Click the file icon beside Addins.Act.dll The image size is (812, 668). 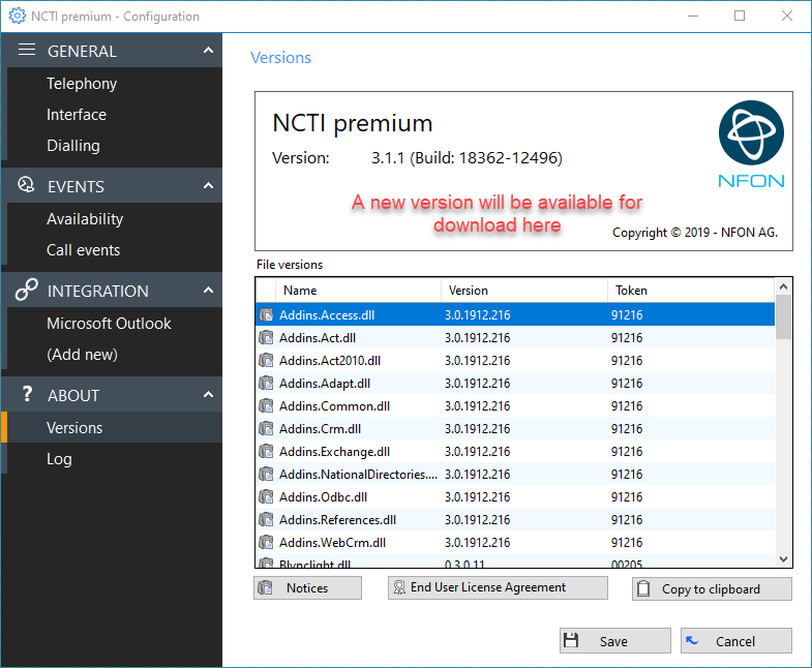(266, 338)
